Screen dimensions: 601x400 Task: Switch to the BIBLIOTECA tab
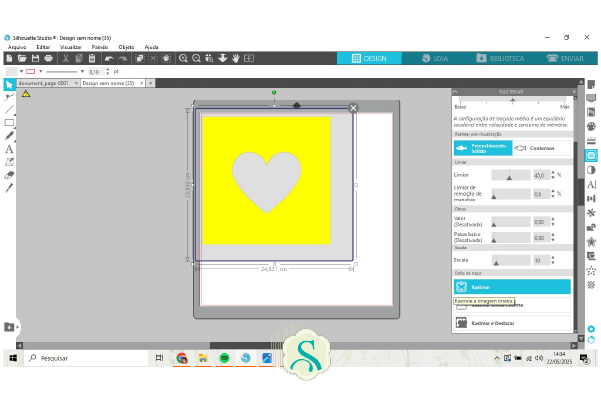point(500,58)
